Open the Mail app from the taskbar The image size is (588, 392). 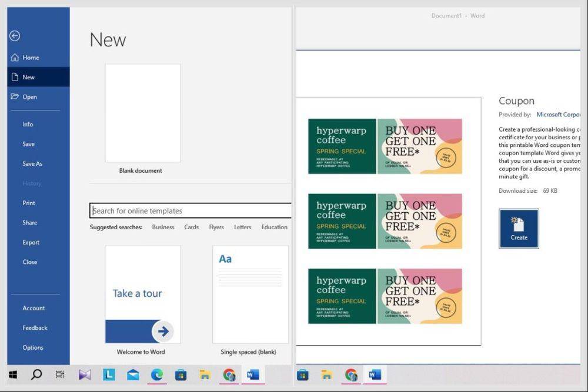(x=133, y=374)
